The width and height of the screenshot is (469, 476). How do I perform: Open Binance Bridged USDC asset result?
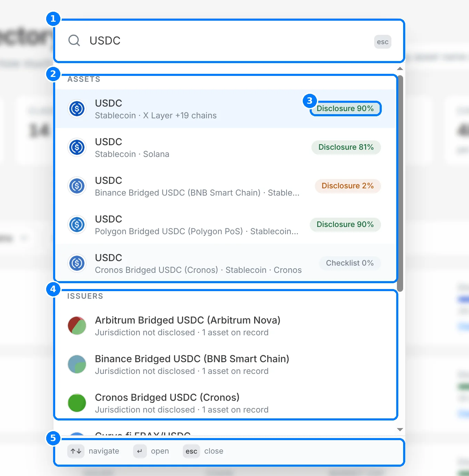click(x=226, y=186)
